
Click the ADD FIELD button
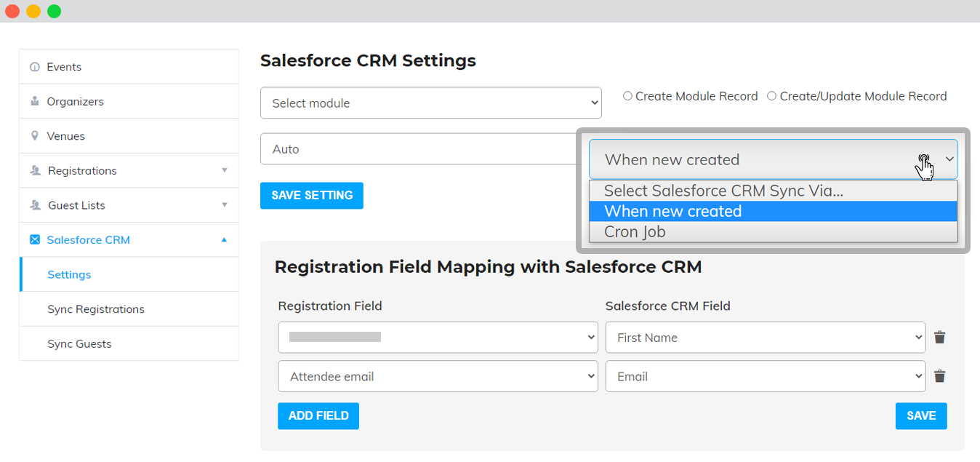(x=318, y=415)
